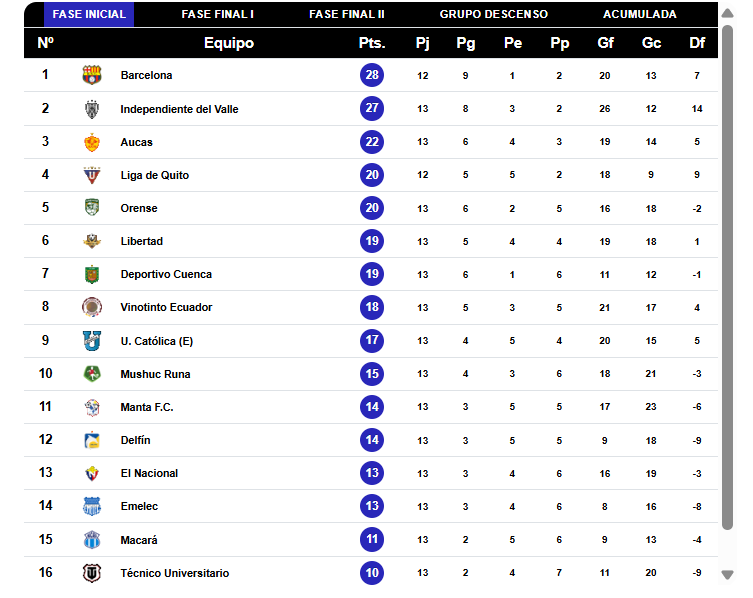Click the Mushuc Runa crest
The width and height of the screenshot is (753, 598).
(x=92, y=374)
